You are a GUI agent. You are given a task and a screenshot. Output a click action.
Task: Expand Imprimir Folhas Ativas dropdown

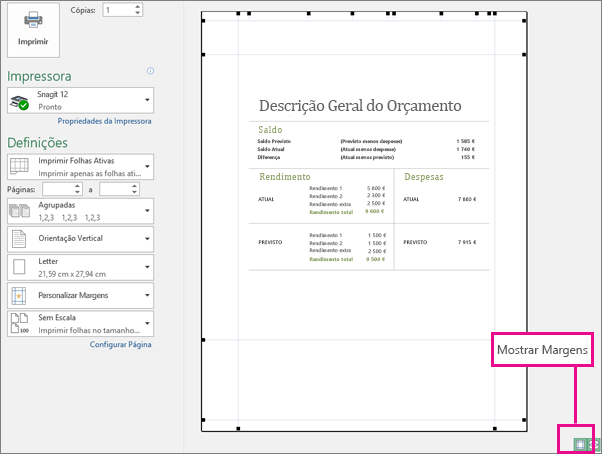point(80,167)
